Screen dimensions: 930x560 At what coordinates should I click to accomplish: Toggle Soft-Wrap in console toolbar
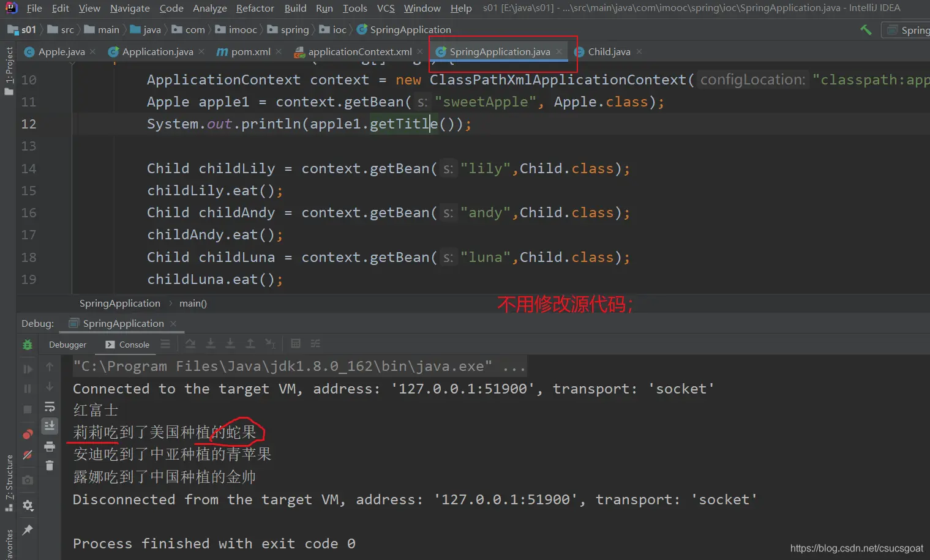(50, 407)
